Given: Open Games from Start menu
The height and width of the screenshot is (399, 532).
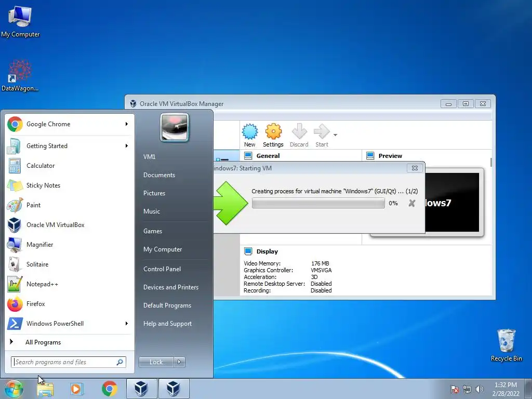Looking at the screenshot, I should tap(153, 231).
